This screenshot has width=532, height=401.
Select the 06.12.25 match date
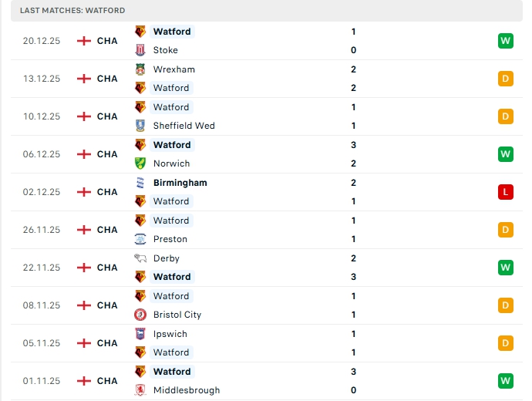[41, 154]
